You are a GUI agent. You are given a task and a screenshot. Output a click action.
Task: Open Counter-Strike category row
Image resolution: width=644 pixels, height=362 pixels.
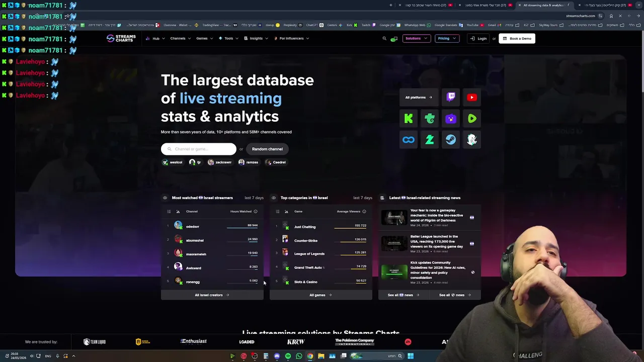point(321,240)
